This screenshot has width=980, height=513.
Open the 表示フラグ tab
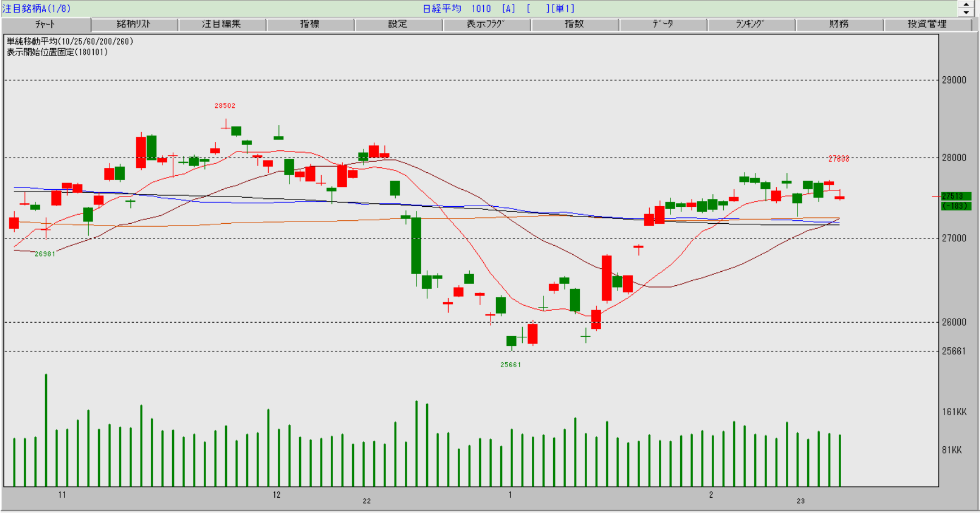[x=486, y=24]
